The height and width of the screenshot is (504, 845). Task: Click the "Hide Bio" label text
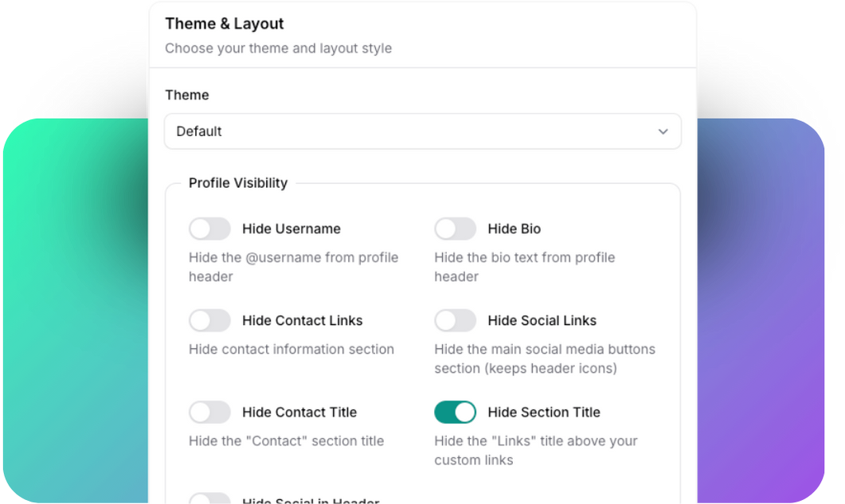click(x=514, y=229)
